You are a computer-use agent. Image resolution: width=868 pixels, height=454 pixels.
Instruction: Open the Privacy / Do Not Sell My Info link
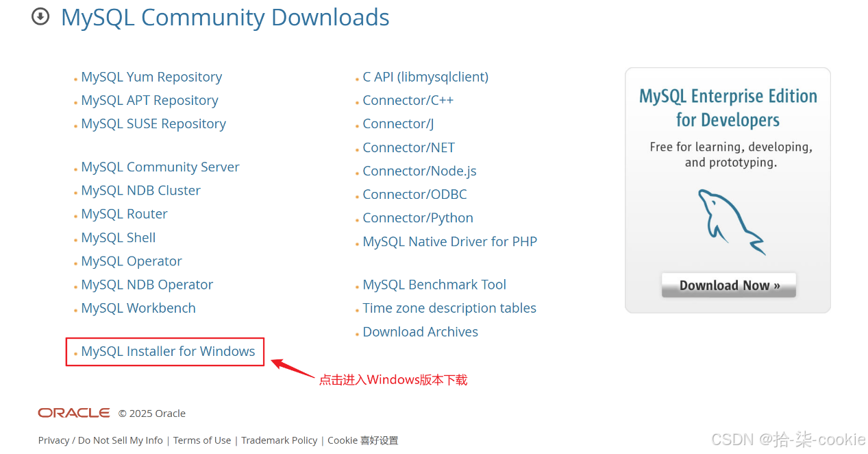coord(101,440)
